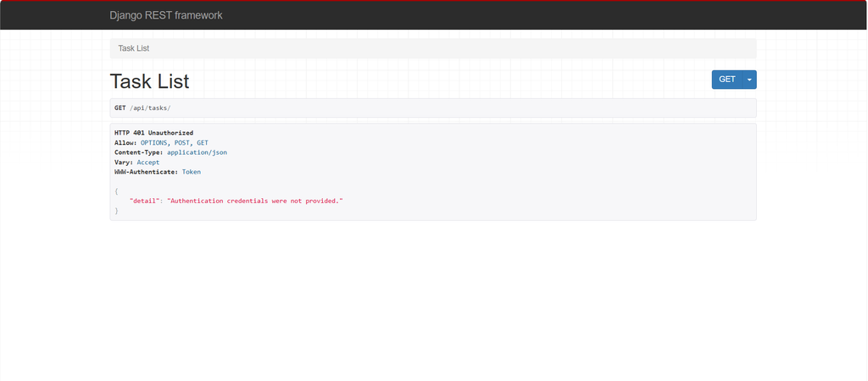Open the Django REST framework brand link
868x381 pixels.
coord(166,15)
